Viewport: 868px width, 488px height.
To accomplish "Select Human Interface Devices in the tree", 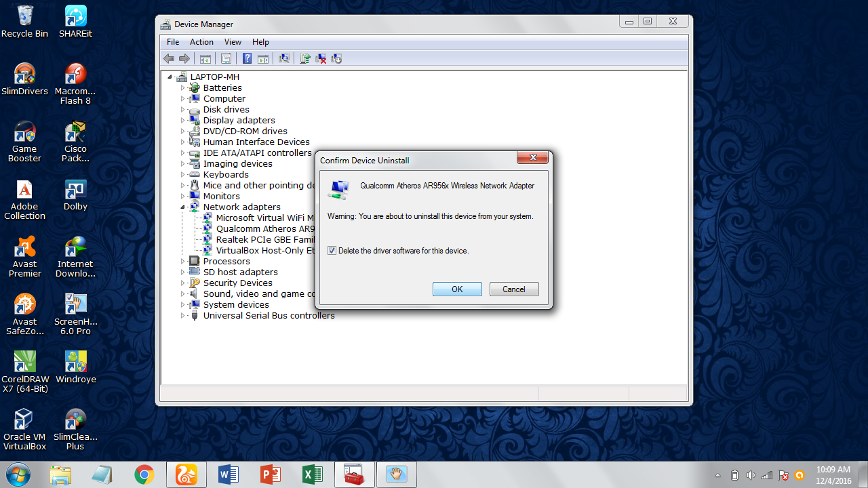I will pyautogui.click(x=256, y=142).
